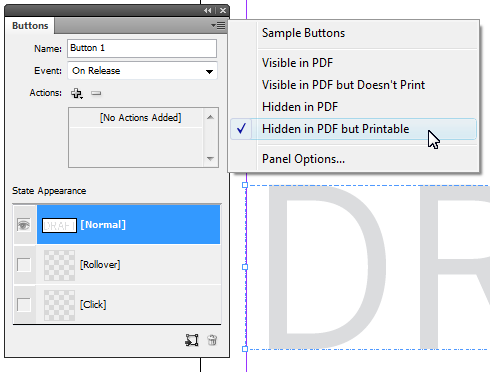Viewport: 490px width, 372px height.
Task: Click the convert button to object icon
Action: 192,340
